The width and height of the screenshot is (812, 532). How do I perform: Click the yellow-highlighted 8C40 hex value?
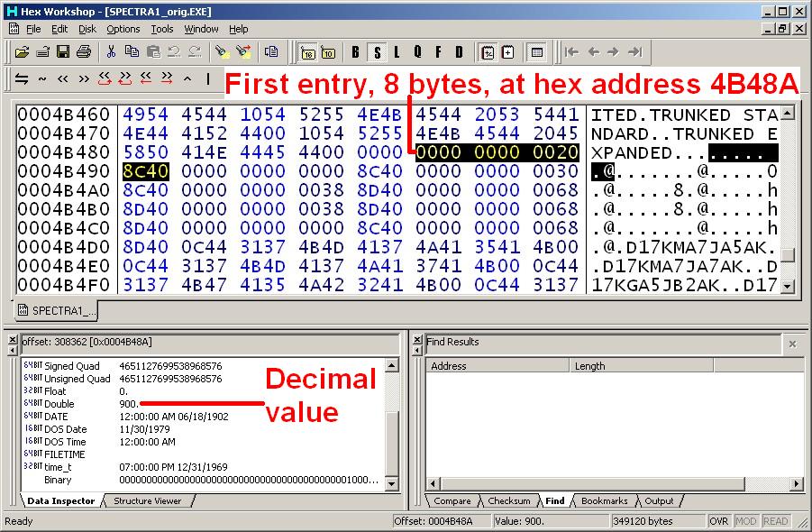click(x=145, y=171)
